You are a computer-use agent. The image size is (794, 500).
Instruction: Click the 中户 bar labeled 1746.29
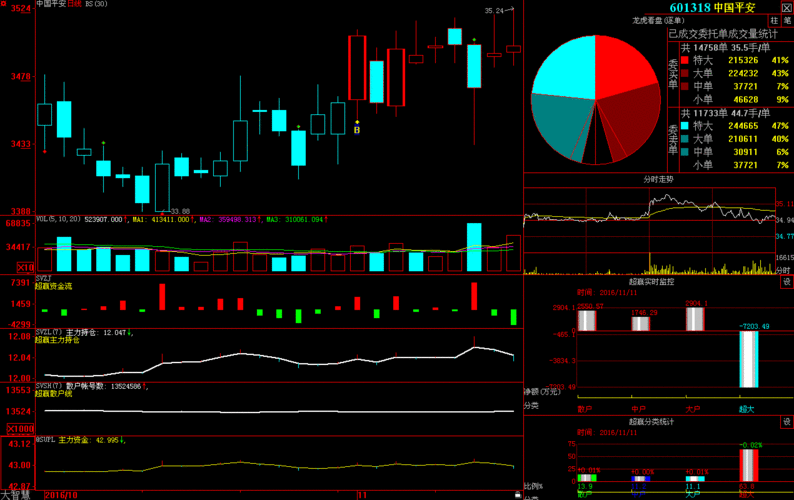[x=641, y=324]
